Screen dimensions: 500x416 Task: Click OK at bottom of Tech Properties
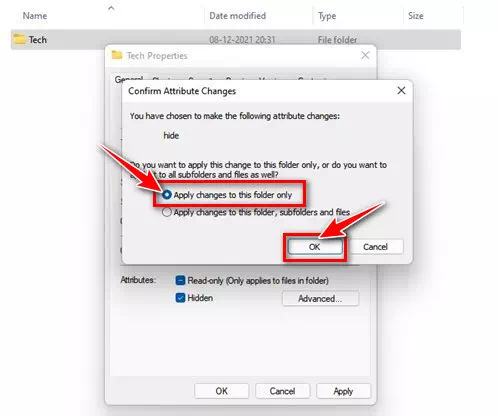222,391
